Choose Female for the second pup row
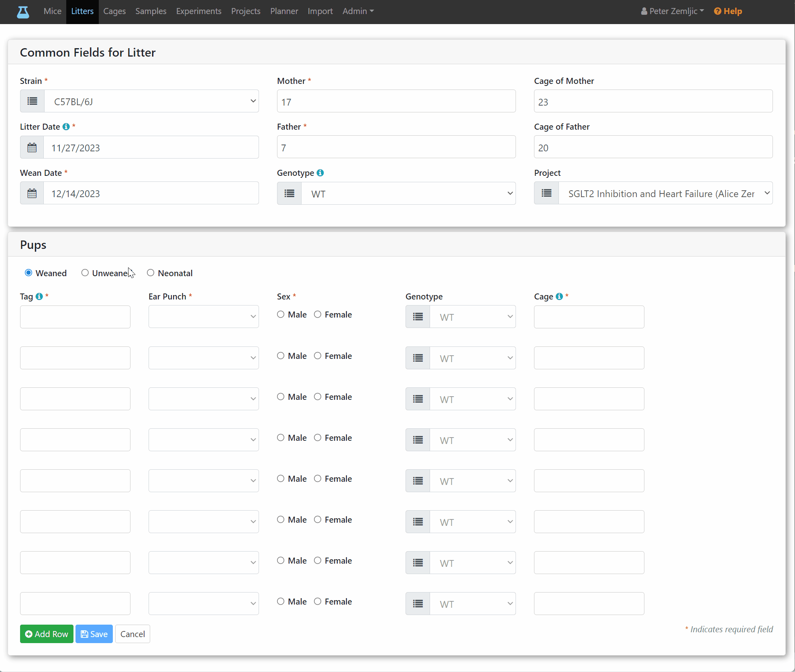Image resolution: width=795 pixels, height=672 pixels. 318,356
